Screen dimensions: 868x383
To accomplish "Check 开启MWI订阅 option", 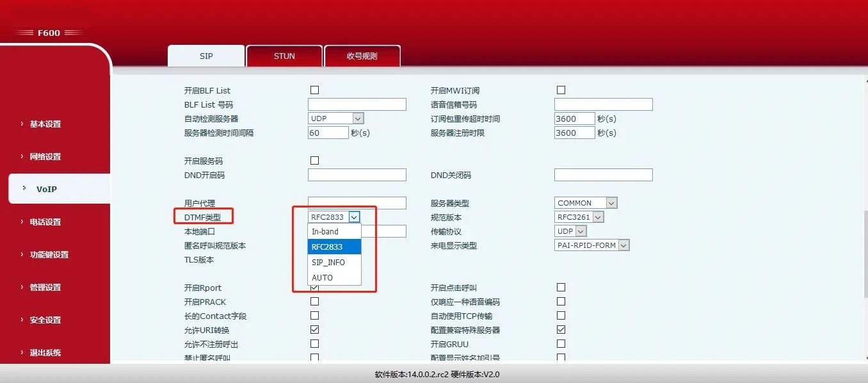I will point(561,90).
